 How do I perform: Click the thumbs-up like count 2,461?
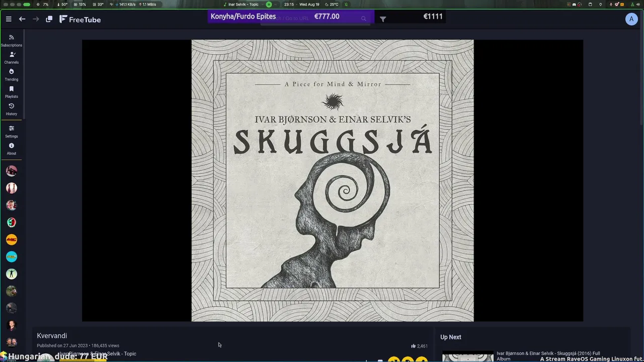coord(419,346)
